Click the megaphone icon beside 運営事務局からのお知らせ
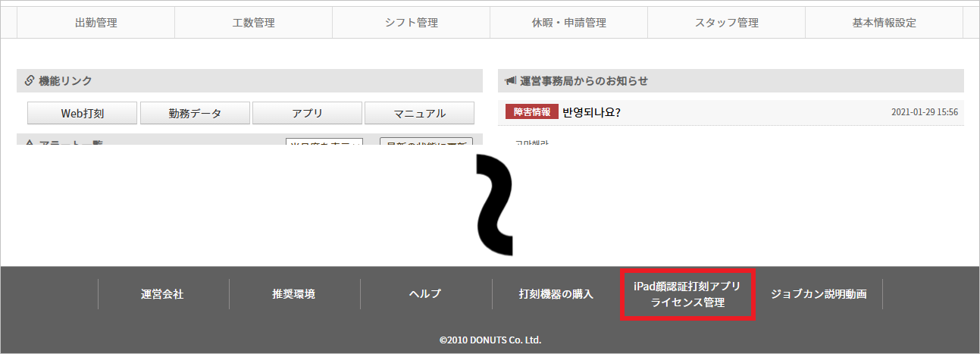This screenshot has width=980, height=354. [x=510, y=80]
